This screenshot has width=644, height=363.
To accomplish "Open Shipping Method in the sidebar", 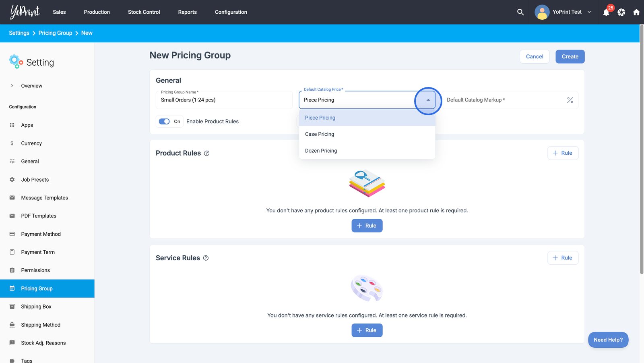I will 41,325.
